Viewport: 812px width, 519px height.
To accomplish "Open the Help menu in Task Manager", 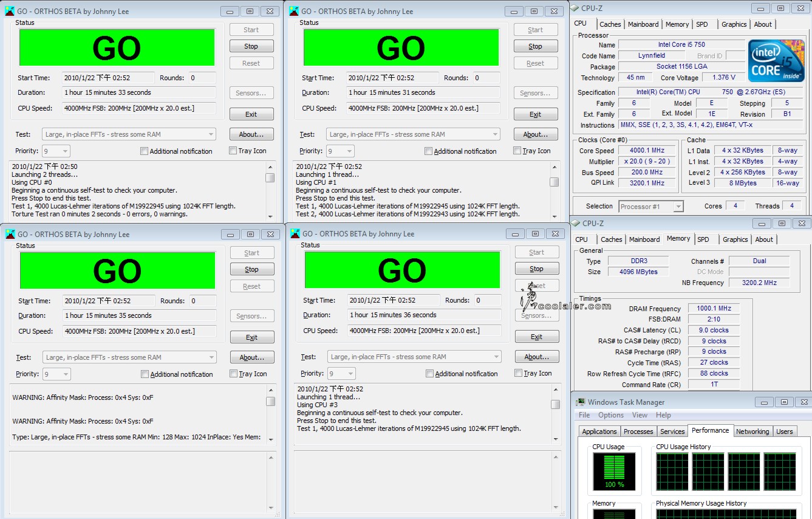I will tap(663, 415).
